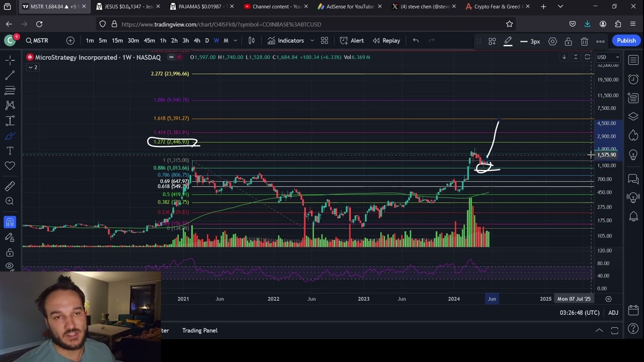Open the notifications bell panel
Viewport: 644px width, 362px height.
(633, 217)
